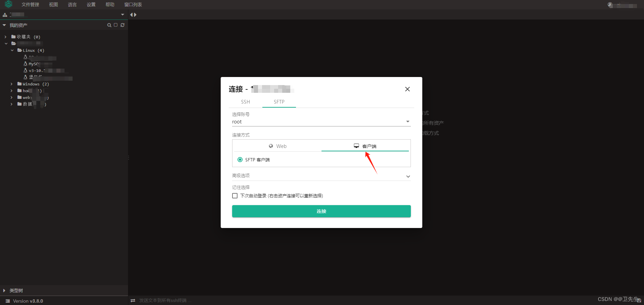Viewport: 644px width, 305px height.
Task: Switch to the SSH tab
Action: (x=245, y=102)
